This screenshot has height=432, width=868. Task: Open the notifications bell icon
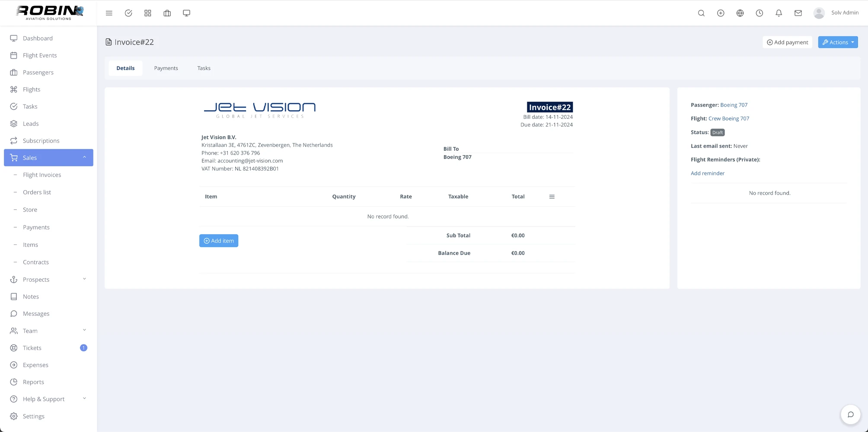[x=779, y=13]
